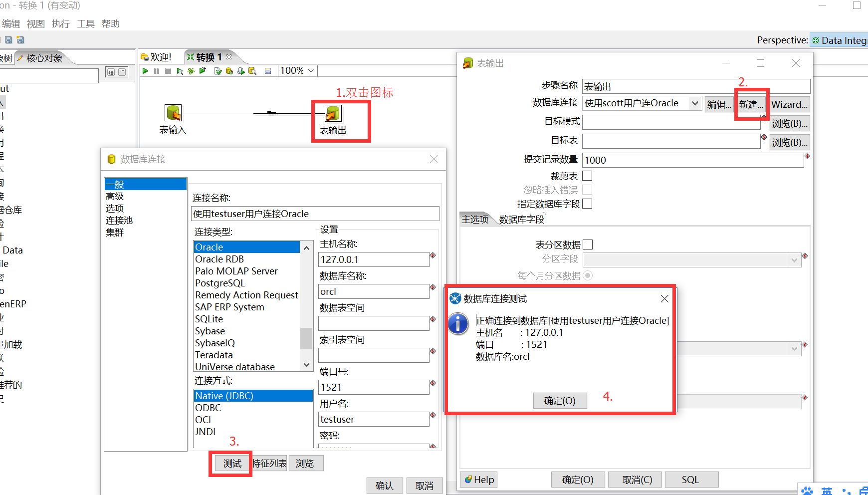Select 高级 in the 数据库连接 sidebar
Viewport: 868px width, 495px height.
point(115,197)
